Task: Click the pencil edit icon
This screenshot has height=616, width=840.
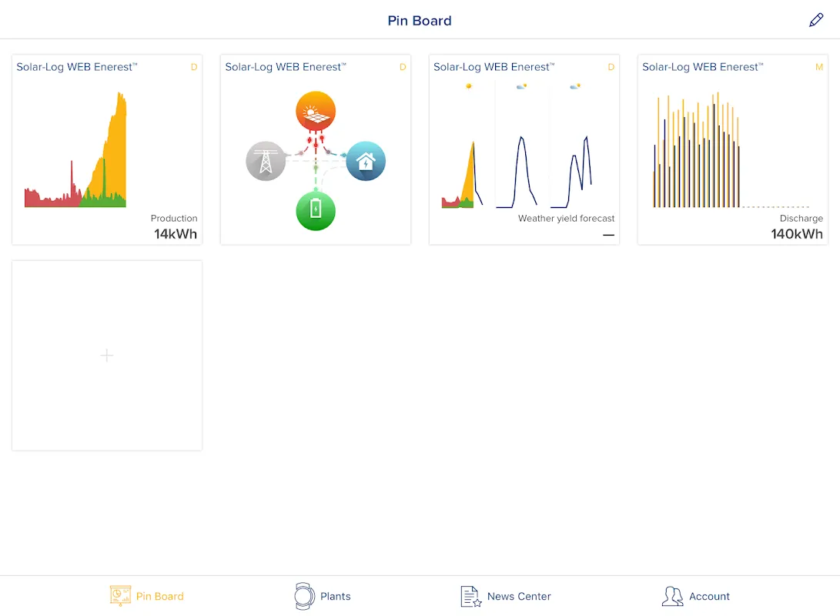Action: point(816,21)
